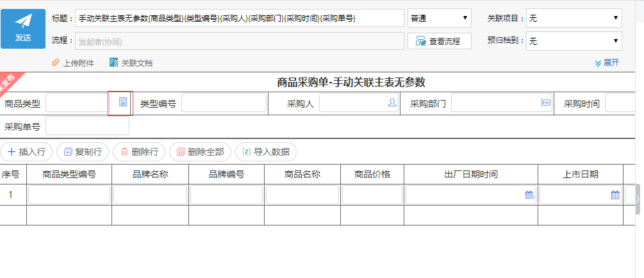The image size is (644, 278).
Task: Click the paper plane send icon
Action: click(x=23, y=21)
